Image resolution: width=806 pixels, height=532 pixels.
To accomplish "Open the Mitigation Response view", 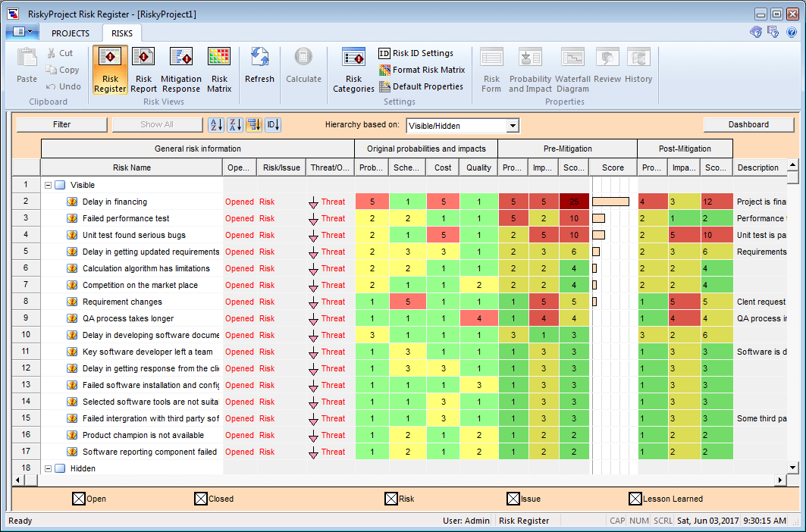I will click(181, 70).
